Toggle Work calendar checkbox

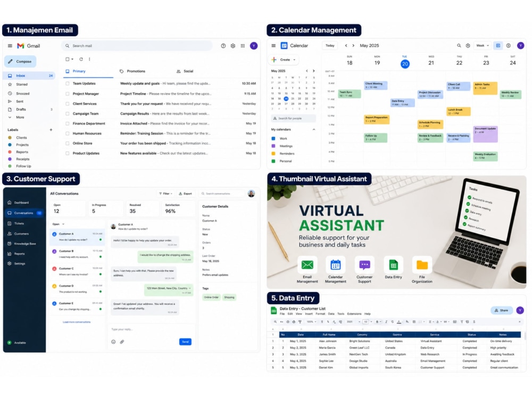pos(273,138)
